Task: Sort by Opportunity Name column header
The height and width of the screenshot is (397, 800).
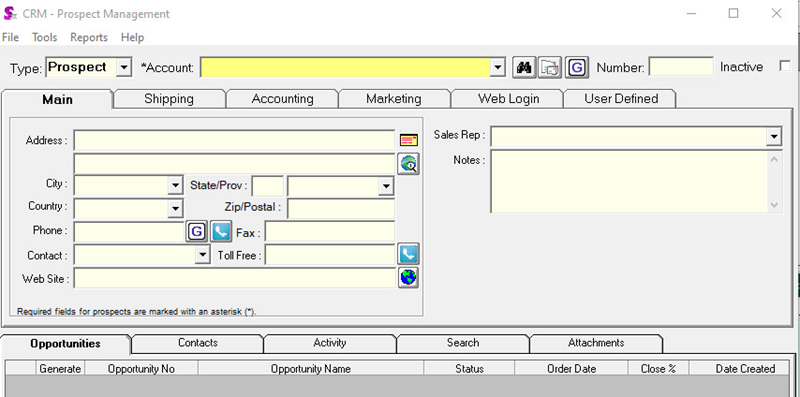Action: tap(311, 368)
